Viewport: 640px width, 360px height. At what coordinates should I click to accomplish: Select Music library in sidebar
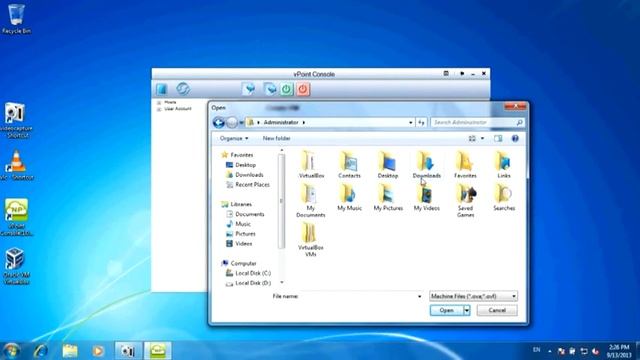239,224
